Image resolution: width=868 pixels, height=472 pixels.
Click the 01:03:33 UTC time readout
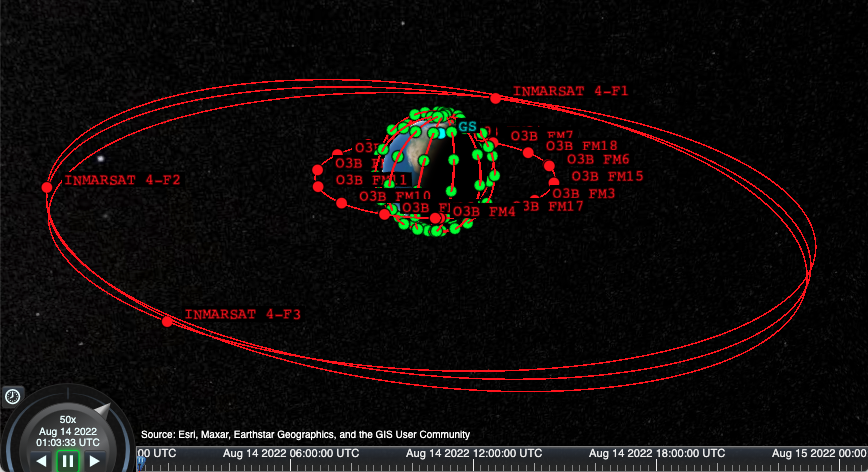tap(68, 443)
